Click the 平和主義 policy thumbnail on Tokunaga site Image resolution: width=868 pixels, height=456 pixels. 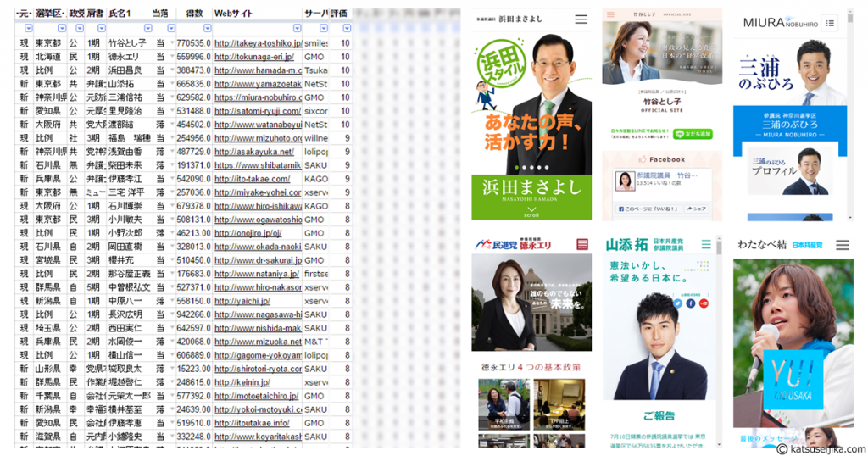pyautogui.click(x=504, y=405)
